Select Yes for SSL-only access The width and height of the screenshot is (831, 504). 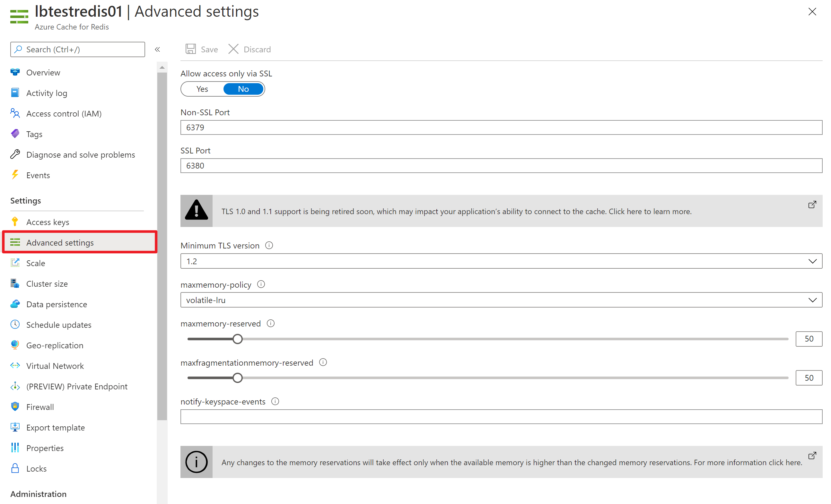point(202,89)
